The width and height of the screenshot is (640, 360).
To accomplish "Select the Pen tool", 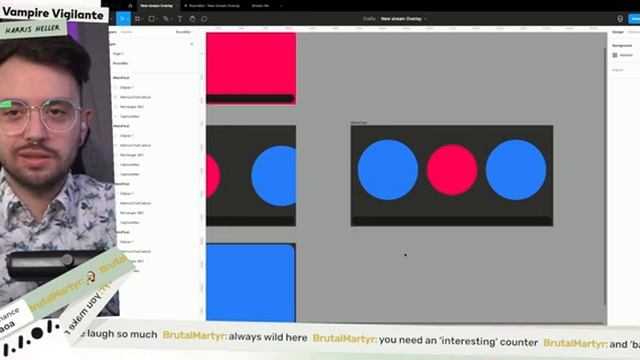I will (166, 19).
